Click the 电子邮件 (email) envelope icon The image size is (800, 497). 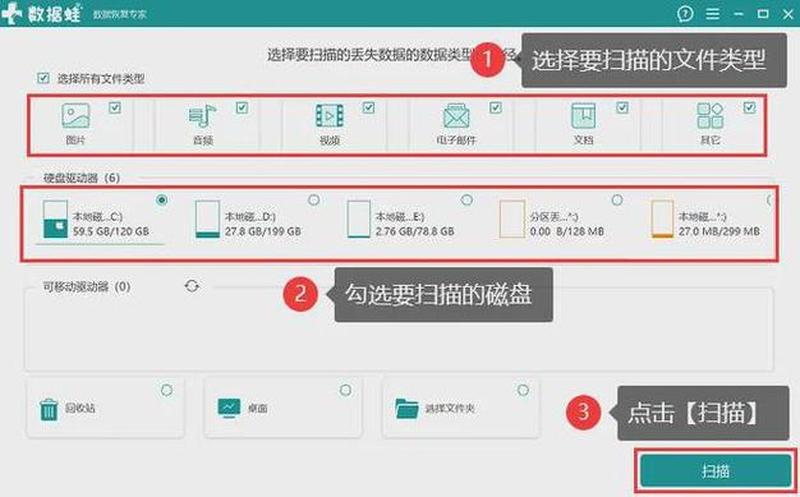pyautogui.click(x=456, y=116)
